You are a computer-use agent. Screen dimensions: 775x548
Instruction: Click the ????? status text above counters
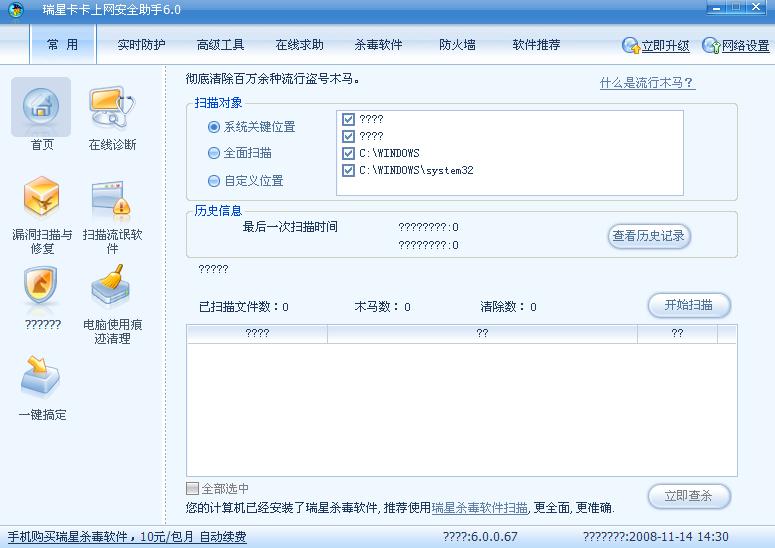[213, 269]
